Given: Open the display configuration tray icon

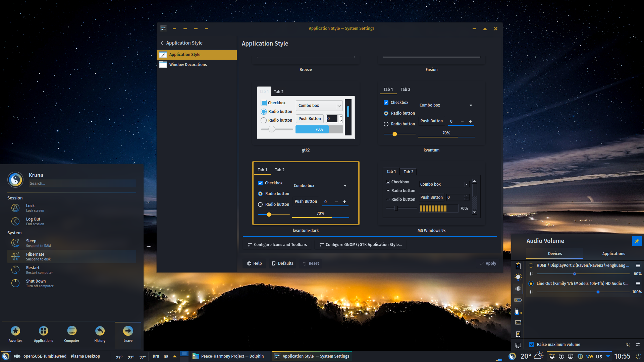Looking at the screenshot, I should point(518,322).
